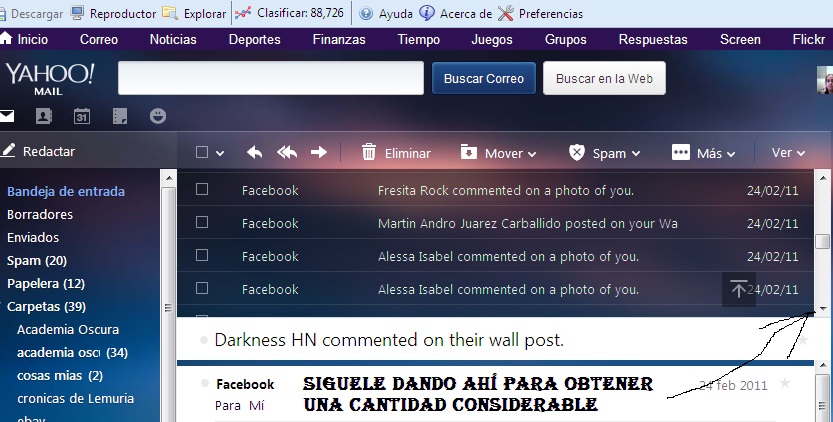The width and height of the screenshot is (833, 422).
Task: Select the Martin Andro Juarez email checkbox
Action: (x=202, y=223)
